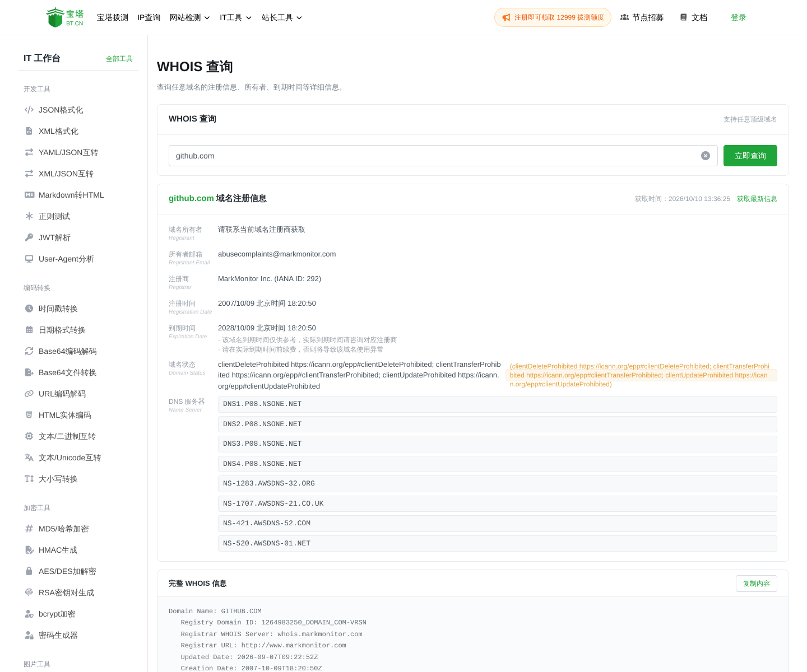Click the NS-1283.AWSDNS-32.ORG name server row
The width and height of the screenshot is (807, 672).
coord(498,484)
